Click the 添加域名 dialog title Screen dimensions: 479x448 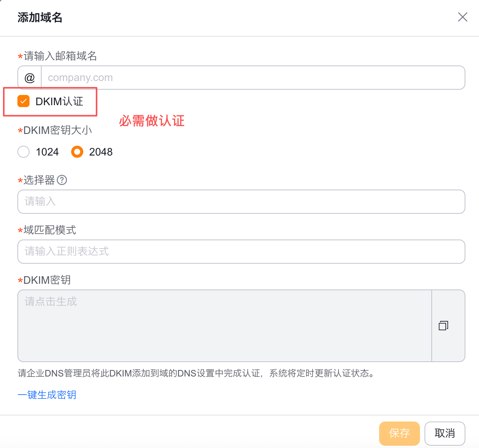pyautogui.click(x=40, y=17)
